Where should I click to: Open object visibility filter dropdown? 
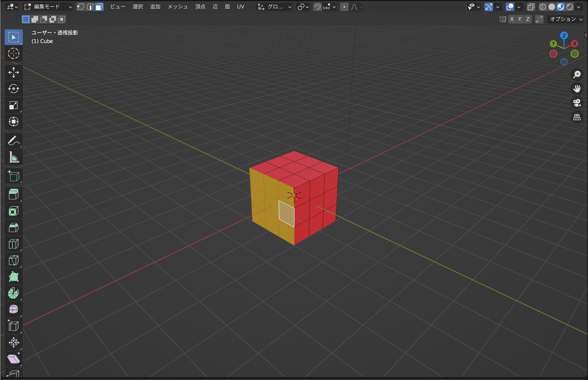(474, 7)
